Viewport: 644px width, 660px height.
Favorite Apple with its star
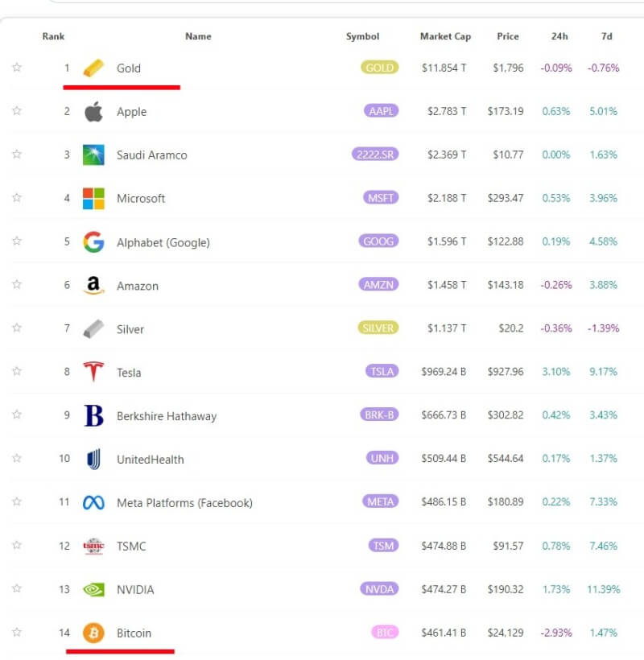coord(17,110)
